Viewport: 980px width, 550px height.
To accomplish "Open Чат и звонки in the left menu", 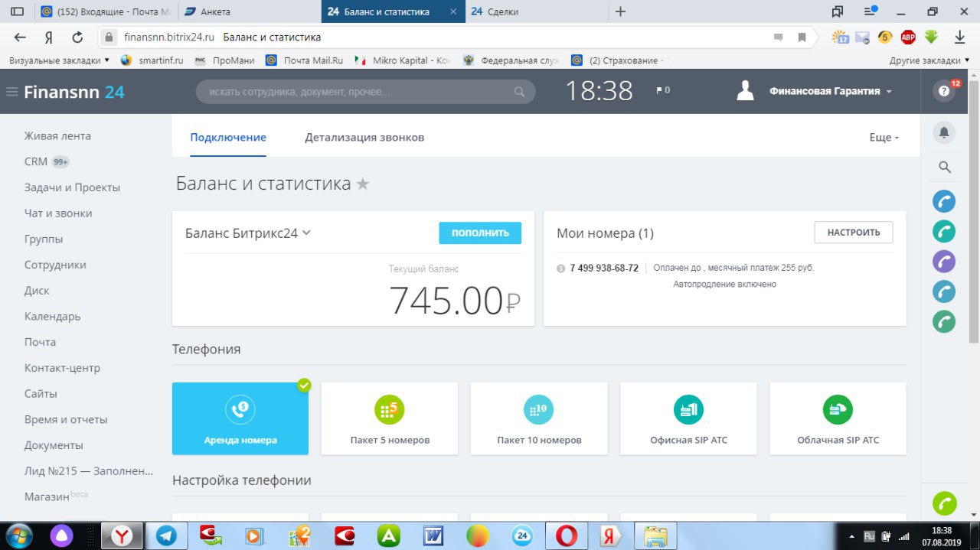I will [x=58, y=213].
